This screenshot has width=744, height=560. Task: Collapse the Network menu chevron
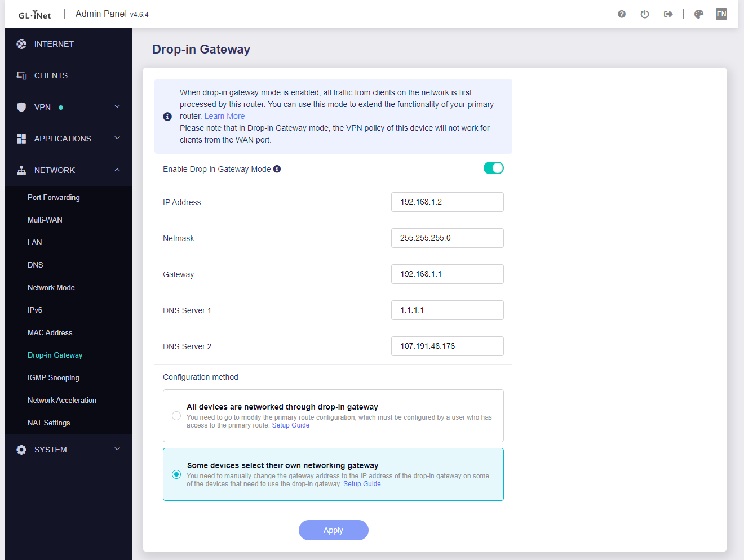(117, 170)
